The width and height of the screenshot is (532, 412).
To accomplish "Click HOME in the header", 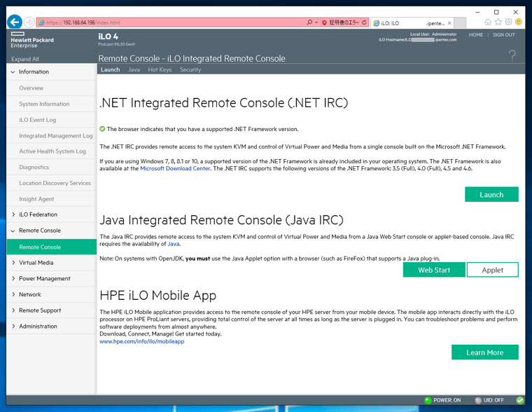I will point(476,34).
